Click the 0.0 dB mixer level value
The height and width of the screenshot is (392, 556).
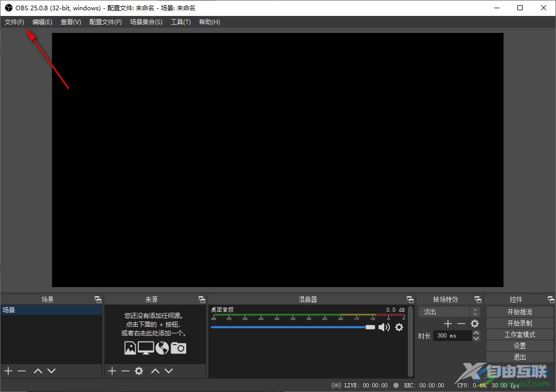point(396,310)
